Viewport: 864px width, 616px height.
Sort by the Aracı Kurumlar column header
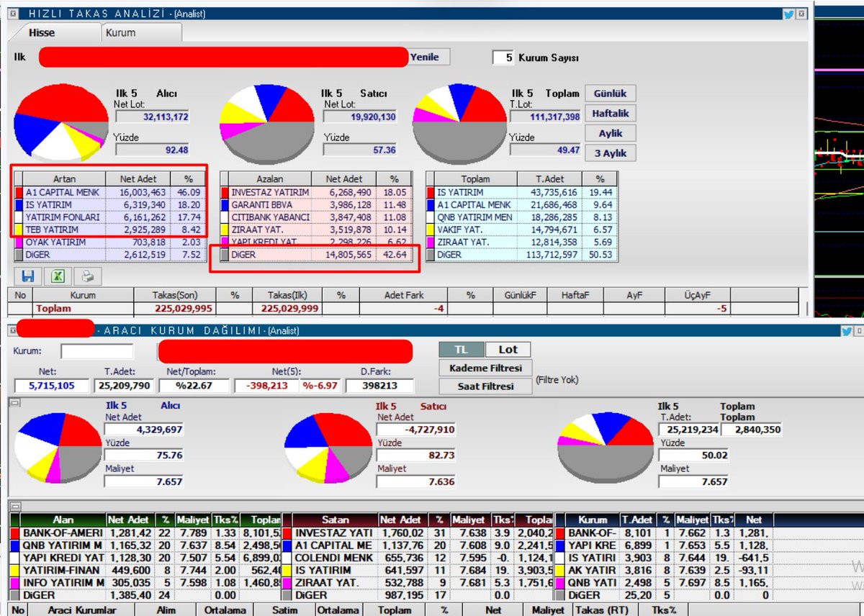click(x=81, y=610)
